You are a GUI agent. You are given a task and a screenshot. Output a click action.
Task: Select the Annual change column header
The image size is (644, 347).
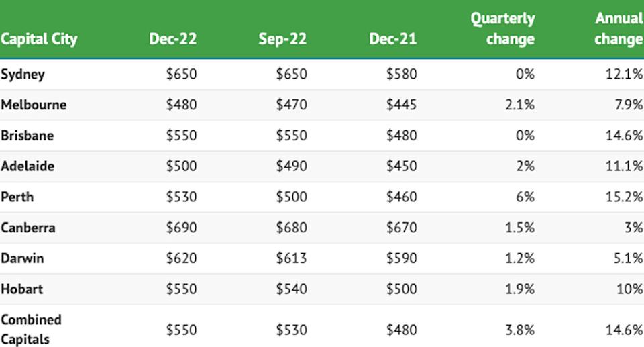(x=619, y=28)
